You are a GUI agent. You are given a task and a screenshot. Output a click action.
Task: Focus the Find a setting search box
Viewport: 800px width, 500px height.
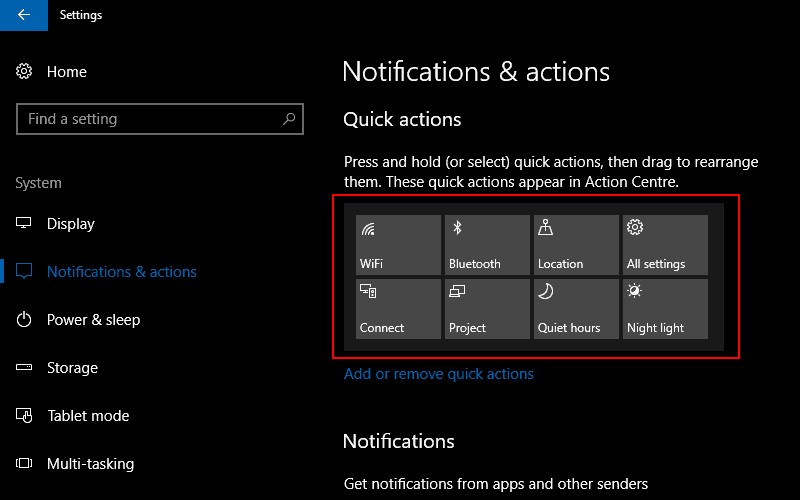point(160,119)
